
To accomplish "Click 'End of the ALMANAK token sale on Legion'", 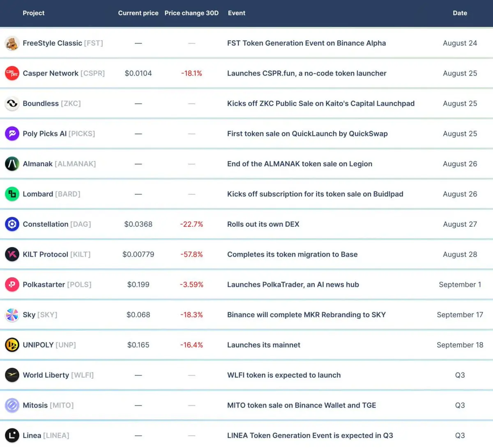I will pyautogui.click(x=300, y=164).
